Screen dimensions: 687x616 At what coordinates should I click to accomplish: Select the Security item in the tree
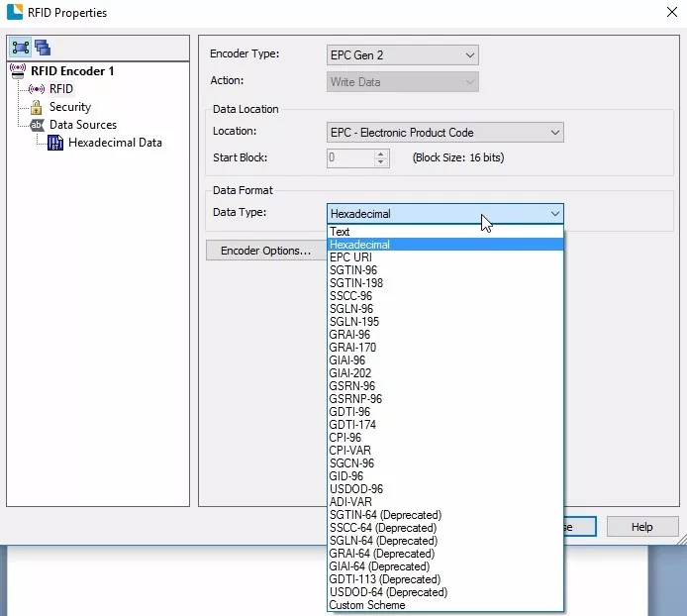(x=69, y=107)
